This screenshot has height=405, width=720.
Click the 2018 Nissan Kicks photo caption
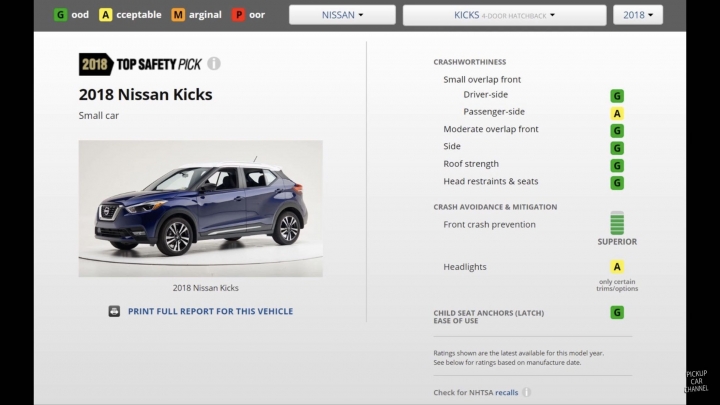(205, 288)
